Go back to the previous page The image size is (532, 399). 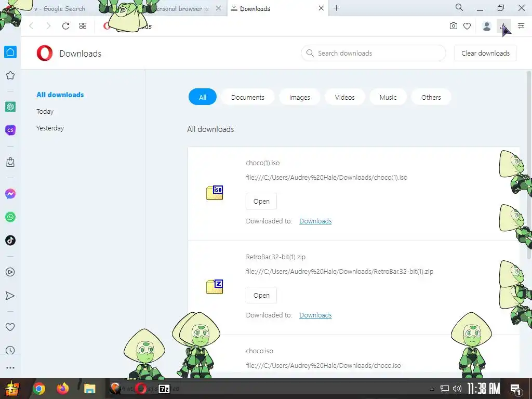[x=31, y=26]
